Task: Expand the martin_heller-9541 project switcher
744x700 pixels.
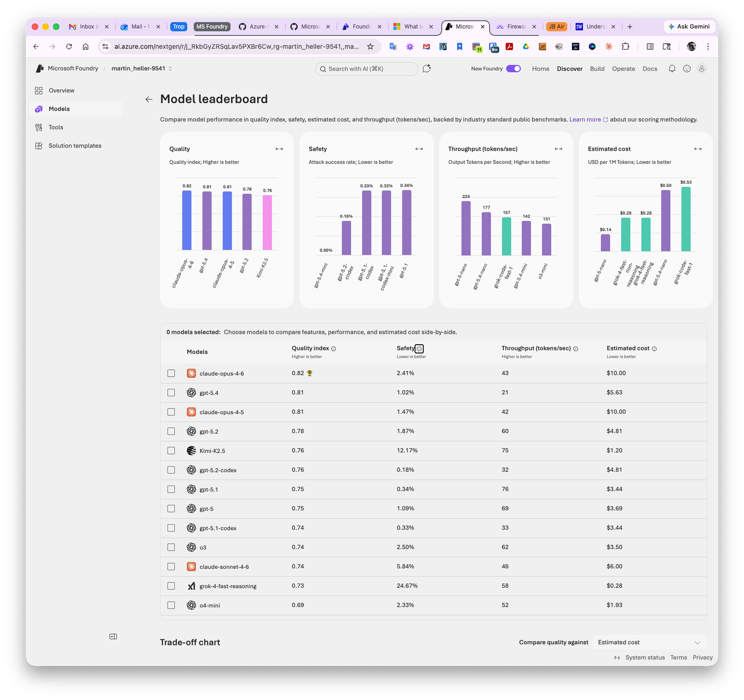Action: [142, 68]
